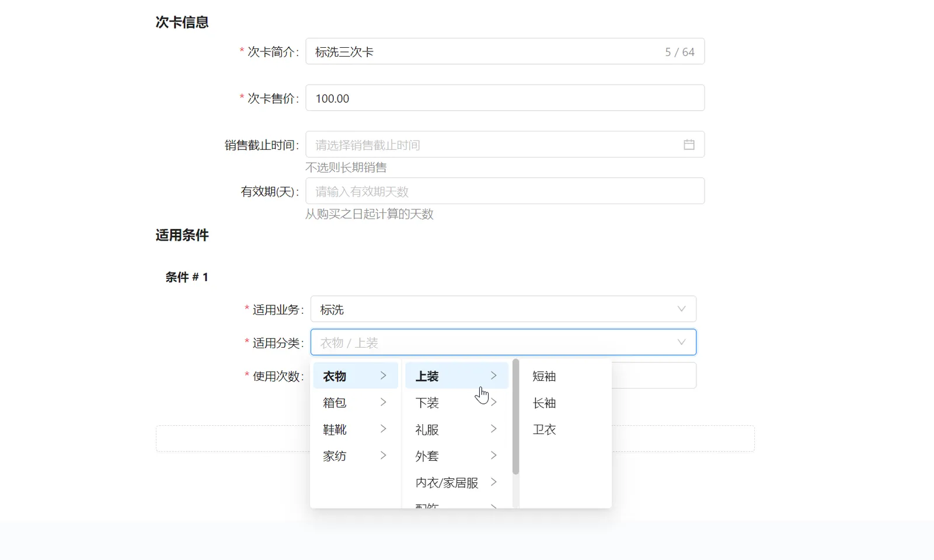
Task: Choose 内衣/家居服 in the second column
Action: click(457, 482)
